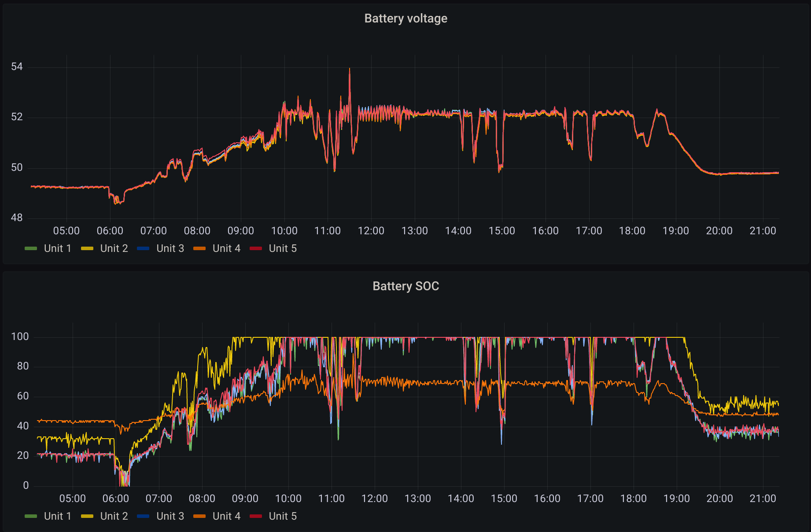Click yellow Unit 2 color swatch in SOC legend

tap(87, 517)
